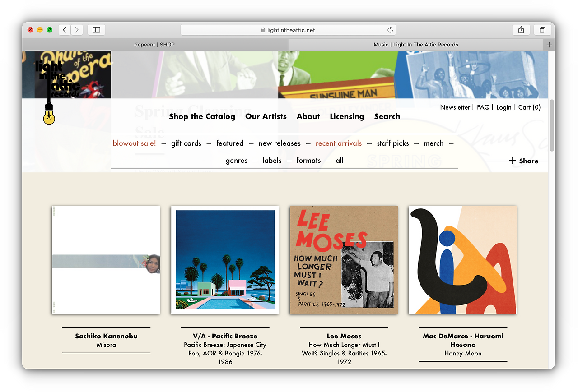Reload the page with the refresh icon
The height and width of the screenshot is (392, 578).
(390, 30)
